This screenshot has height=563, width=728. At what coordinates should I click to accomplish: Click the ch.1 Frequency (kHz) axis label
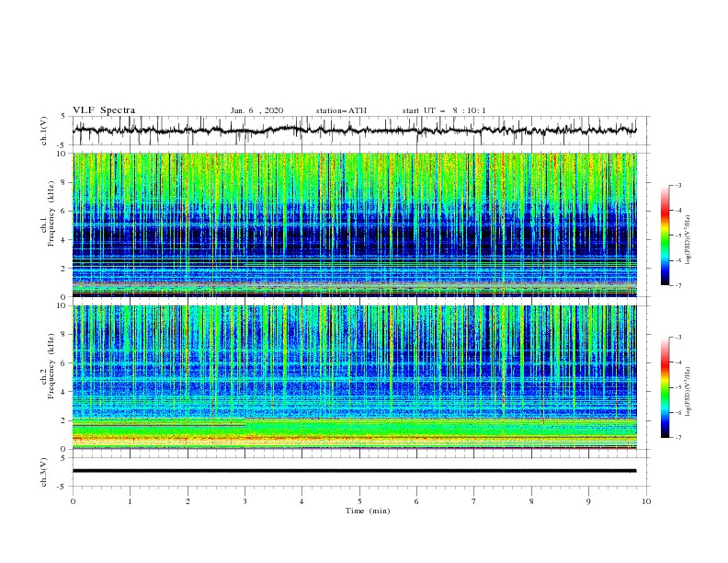pos(48,213)
